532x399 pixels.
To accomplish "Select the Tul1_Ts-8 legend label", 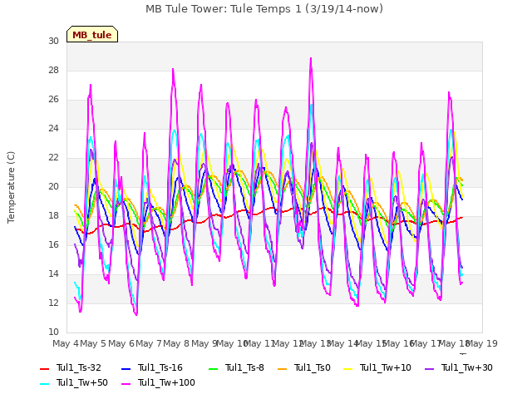I will point(244,367).
